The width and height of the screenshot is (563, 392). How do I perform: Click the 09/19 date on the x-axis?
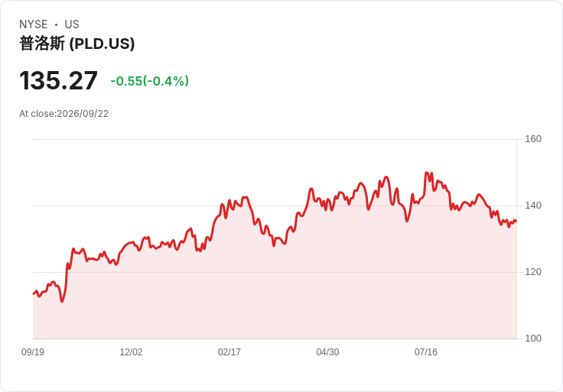pyautogui.click(x=33, y=352)
